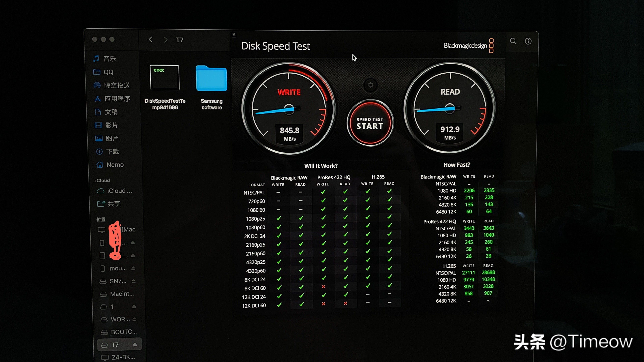The image size is (644, 362).
Task: Eject the T7 drive in sidebar
Action: [x=135, y=345]
